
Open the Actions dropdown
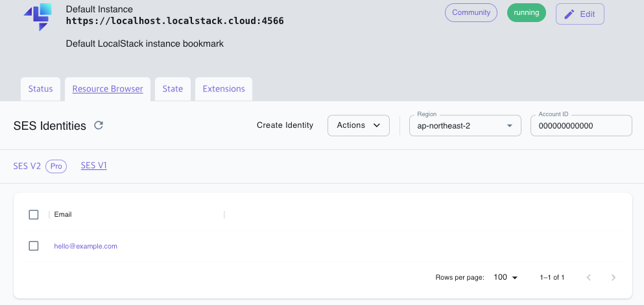pyautogui.click(x=359, y=125)
